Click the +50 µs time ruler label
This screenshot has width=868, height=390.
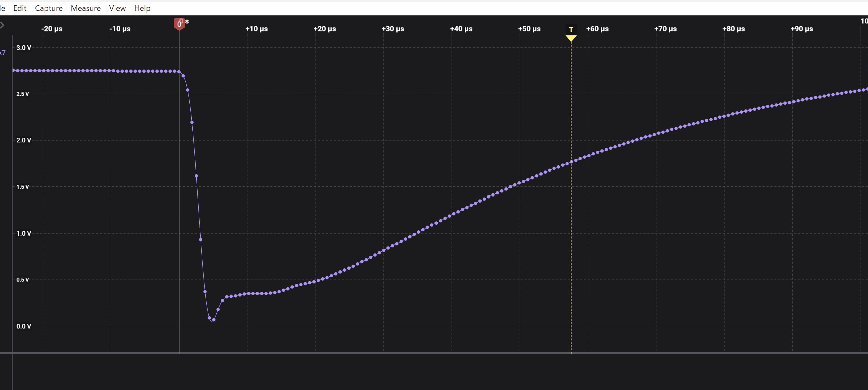529,29
